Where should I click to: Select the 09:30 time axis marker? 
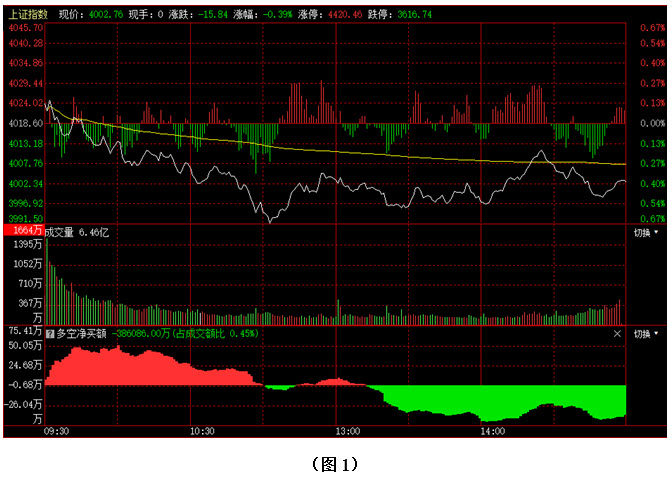point(56,431)
